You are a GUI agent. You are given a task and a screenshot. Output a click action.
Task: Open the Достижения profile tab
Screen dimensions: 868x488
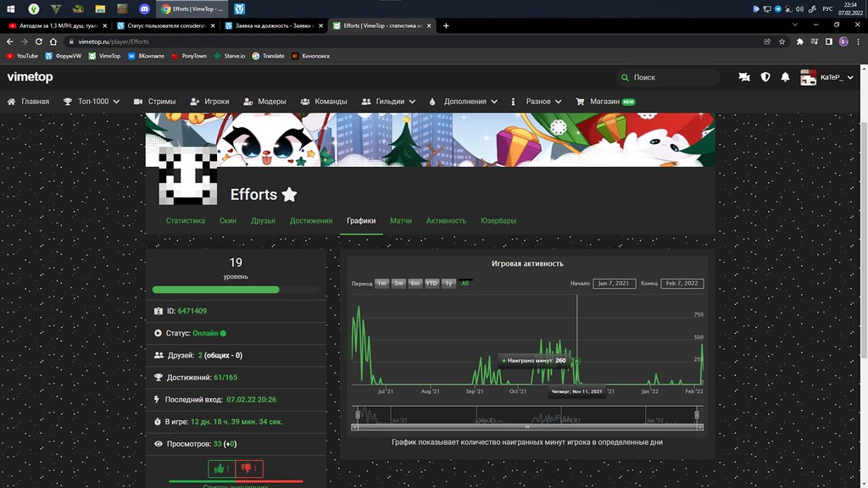point(311,220)
